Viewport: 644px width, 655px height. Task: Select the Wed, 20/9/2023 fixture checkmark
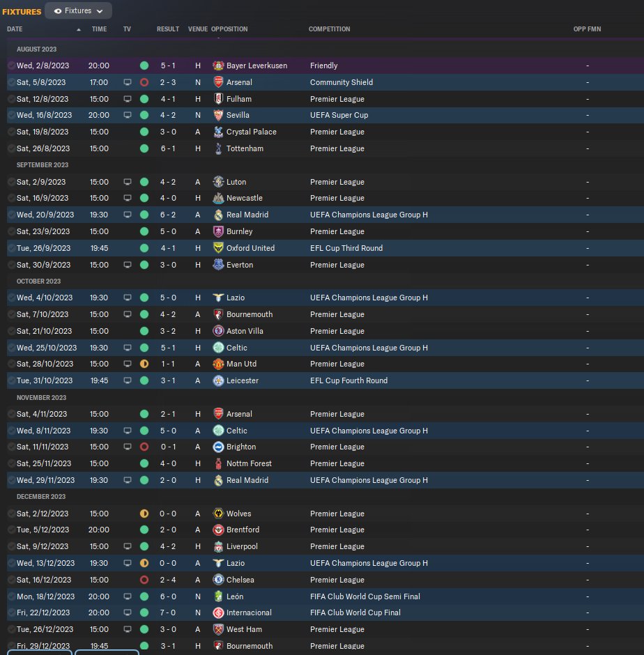pos(12,215)
